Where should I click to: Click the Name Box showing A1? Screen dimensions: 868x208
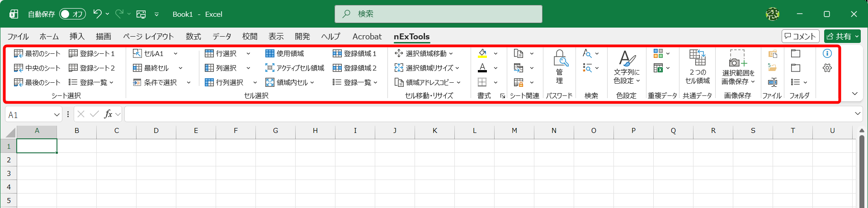click(33, 115)
